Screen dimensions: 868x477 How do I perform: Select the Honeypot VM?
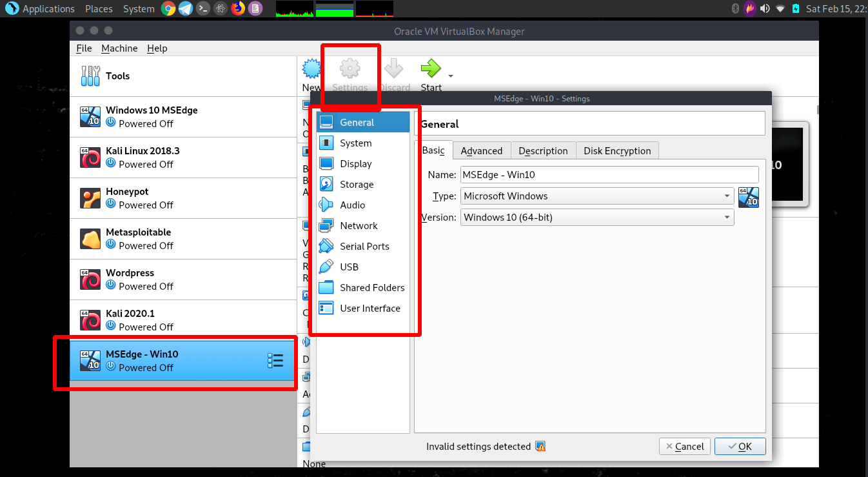tap(184, 198)
